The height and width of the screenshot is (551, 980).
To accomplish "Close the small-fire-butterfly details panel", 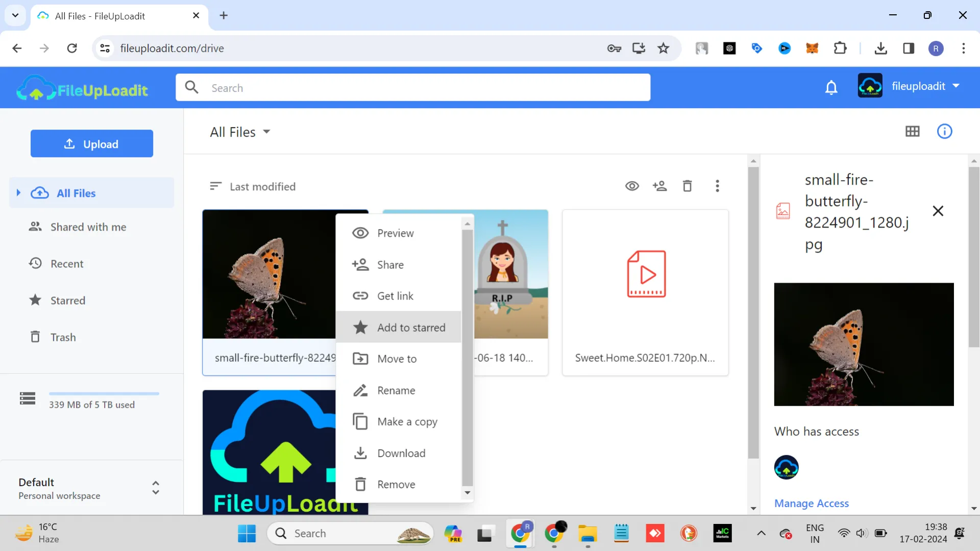I will [x=938, y=211].
